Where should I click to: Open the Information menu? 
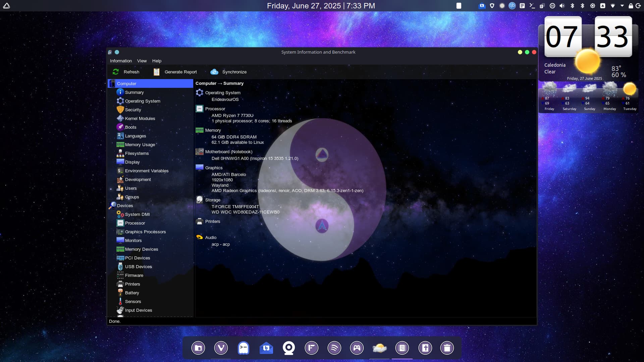pyautogui.click(x=121, y=61)
